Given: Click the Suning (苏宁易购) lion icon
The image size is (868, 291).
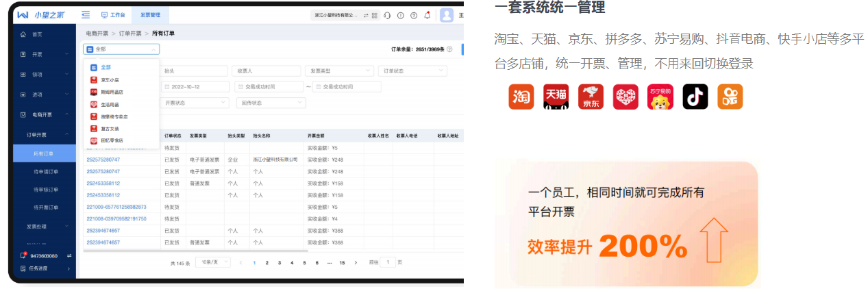Looking at the screenshot, I should [660, 97].
